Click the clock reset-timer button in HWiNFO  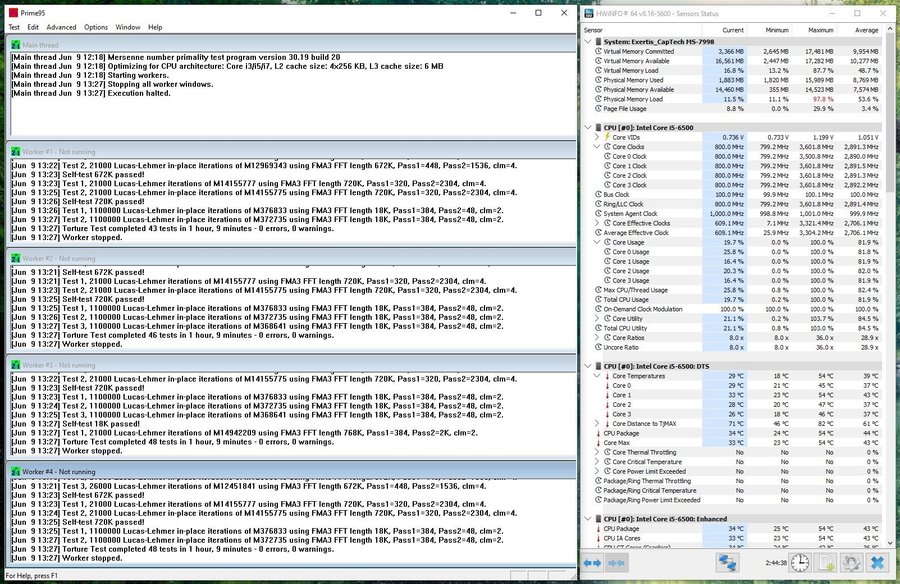(x=800, y=563)
